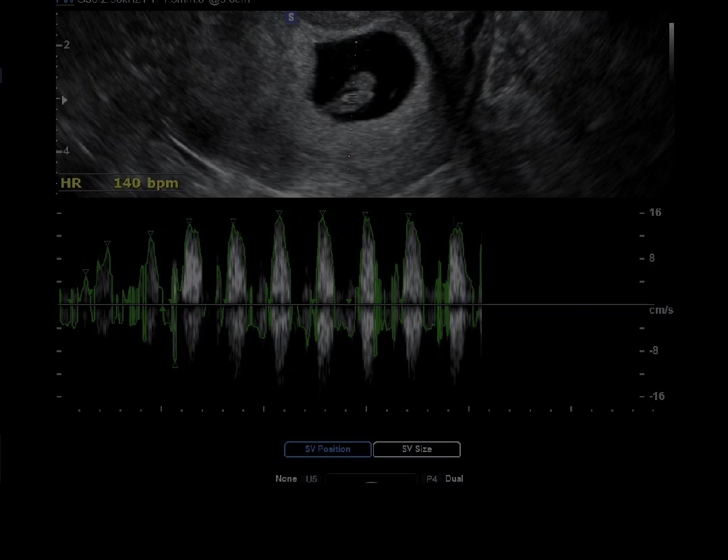This screenshot has height=560, width=728.
Task: Click the 16 velocity scale label
Action: tap(654, 213)
